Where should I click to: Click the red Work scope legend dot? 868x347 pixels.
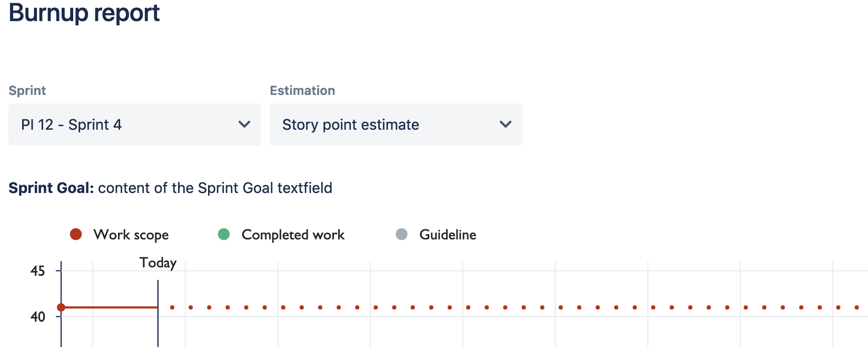[x=76, y=234]
